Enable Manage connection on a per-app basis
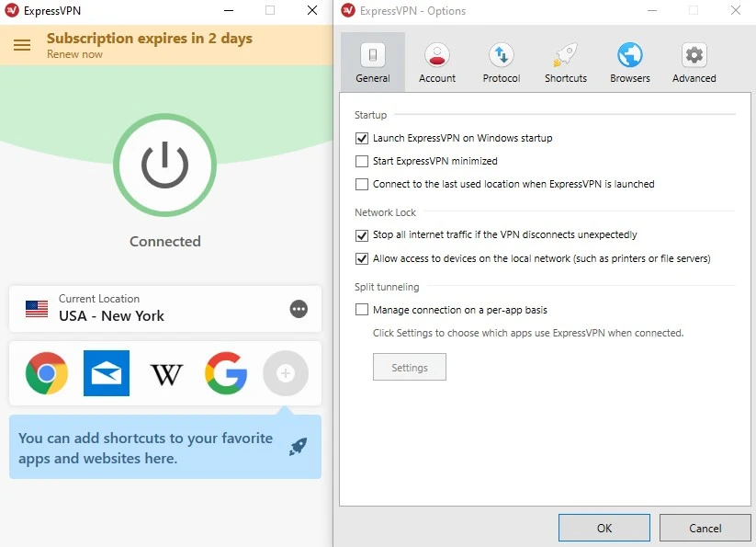 tap(362, 310)
